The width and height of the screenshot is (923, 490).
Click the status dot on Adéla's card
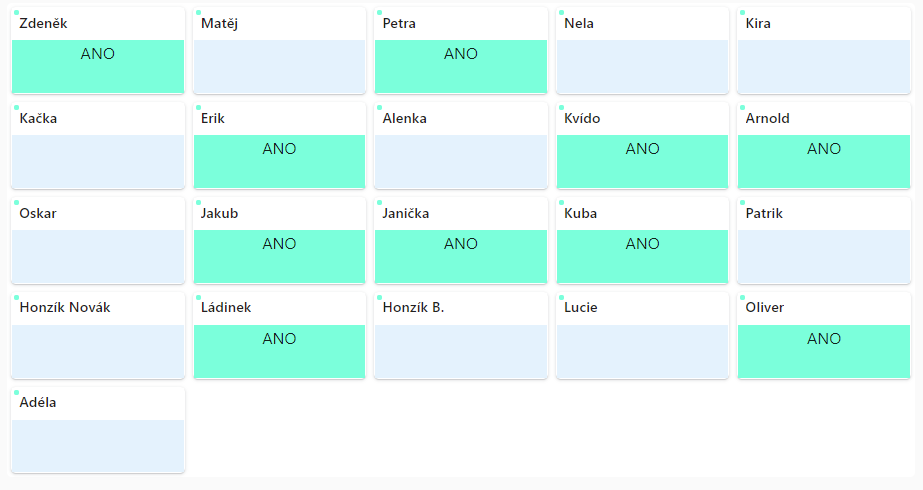16,392
